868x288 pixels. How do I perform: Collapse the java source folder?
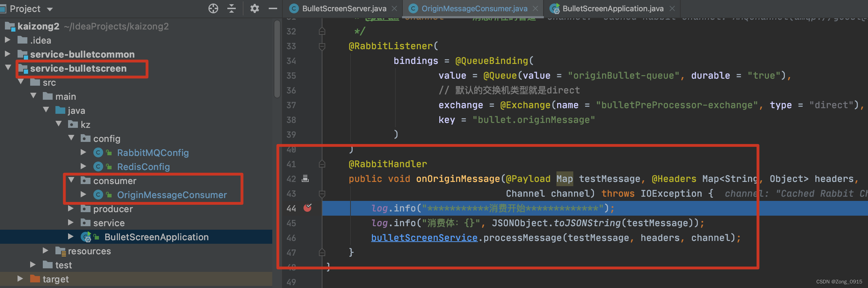pos(46,110)
